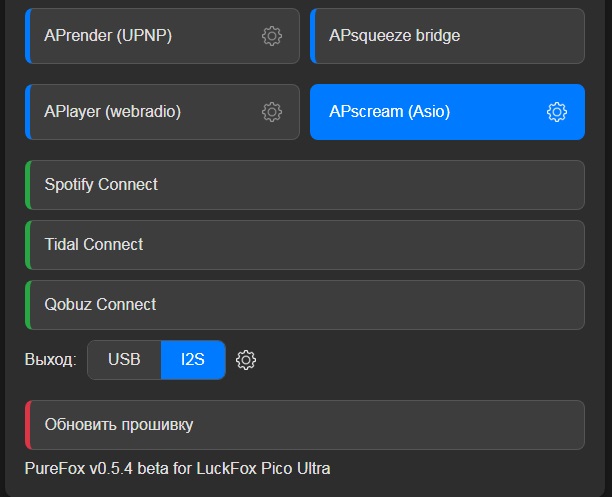
Task: Click the PureFox v0.5.4 beta version text
Action: point(177,468)
